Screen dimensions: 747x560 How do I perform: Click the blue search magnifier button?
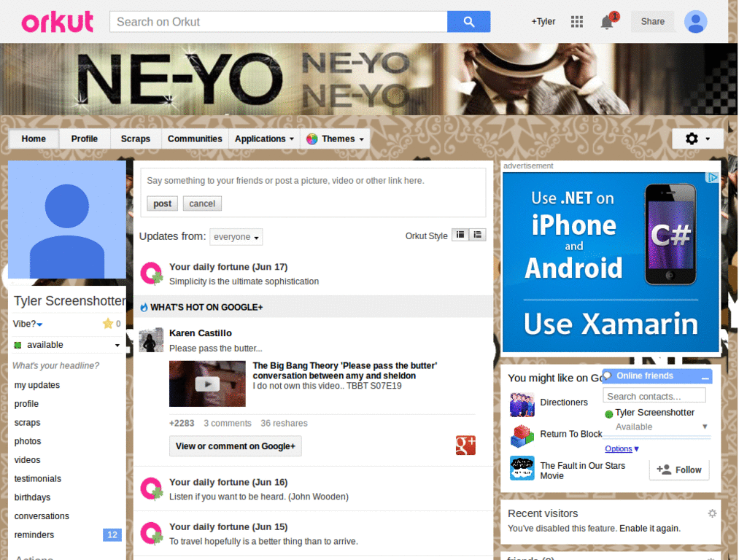tap(468, 21)
